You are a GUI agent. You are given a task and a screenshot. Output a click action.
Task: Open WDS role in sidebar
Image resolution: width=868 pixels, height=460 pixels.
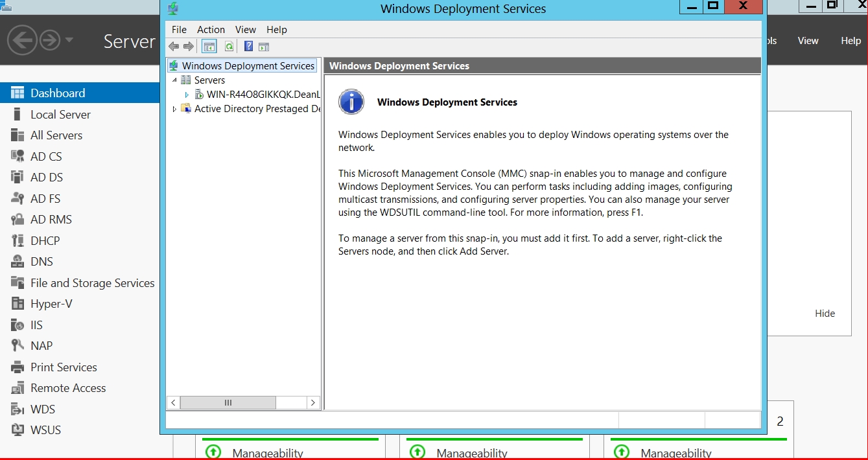point(80,409)
